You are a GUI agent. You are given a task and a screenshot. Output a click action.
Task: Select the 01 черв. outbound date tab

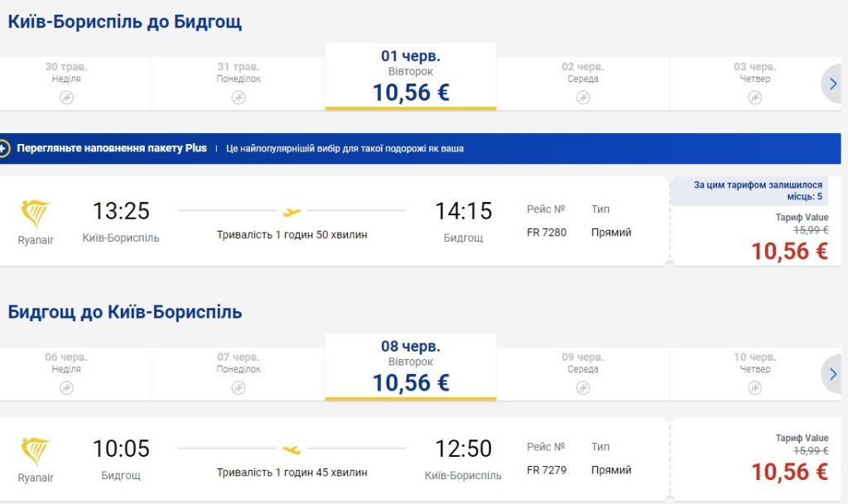[411, 77]
